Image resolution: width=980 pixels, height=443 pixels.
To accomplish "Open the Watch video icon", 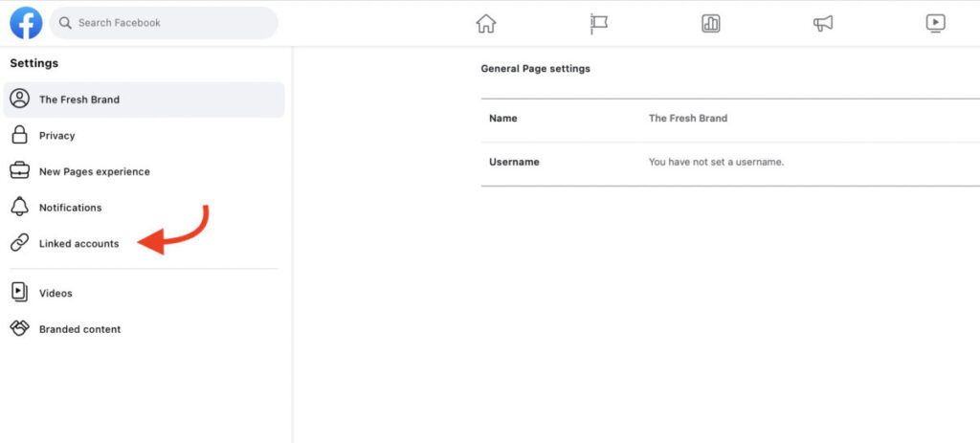I will (935, 24).
